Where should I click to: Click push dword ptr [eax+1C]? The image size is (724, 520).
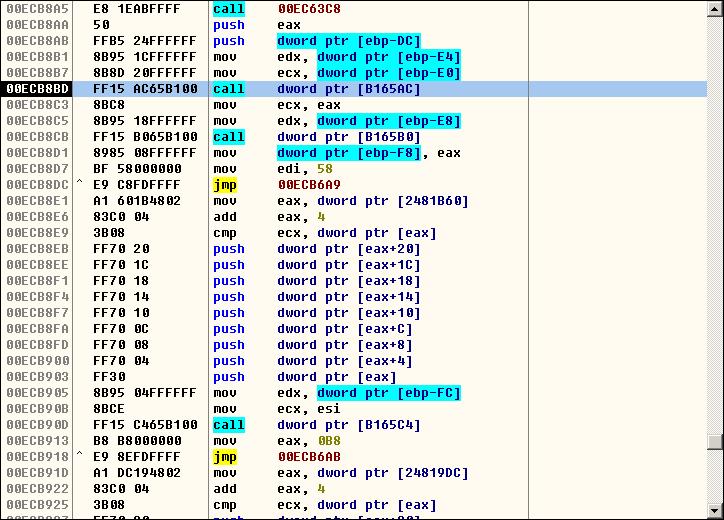[x=317, y=265]
